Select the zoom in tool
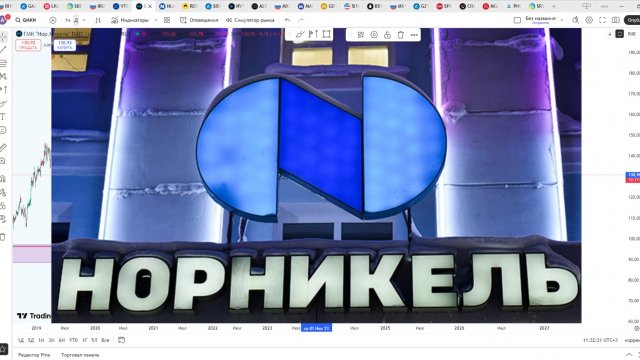 pyautogui.click(x=3, y=161)
